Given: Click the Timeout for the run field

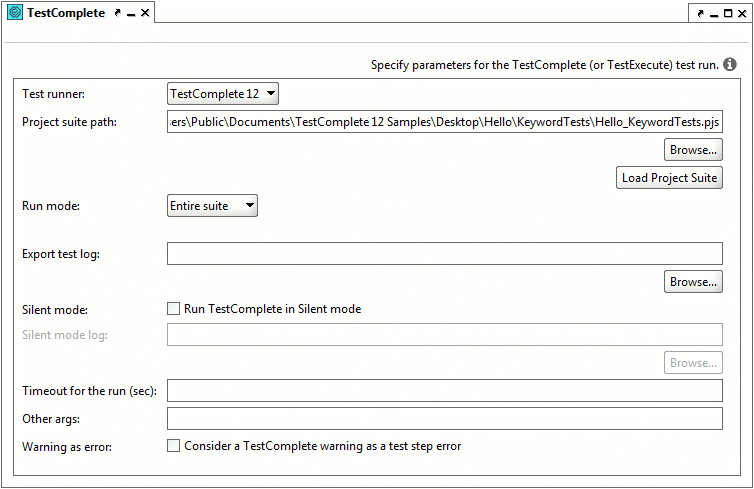Looking at the screenshot, I should coord(444,390).
